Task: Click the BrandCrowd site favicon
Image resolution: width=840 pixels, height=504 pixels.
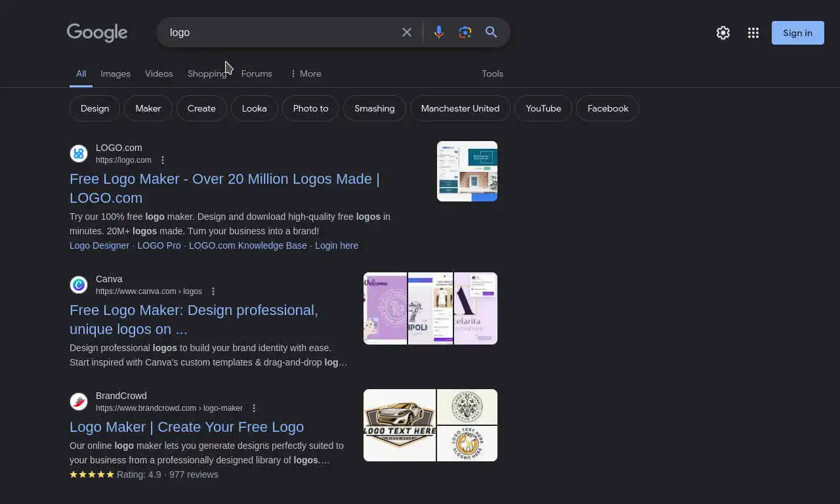Action: coord(79,402)
